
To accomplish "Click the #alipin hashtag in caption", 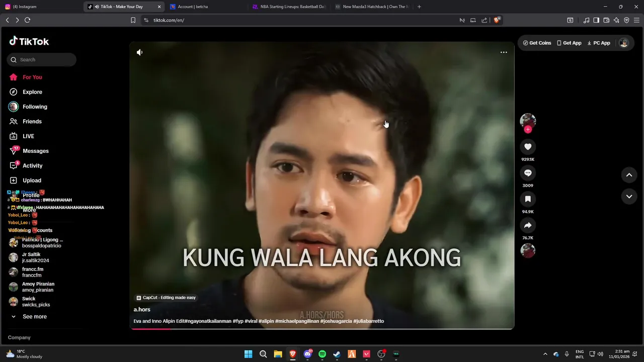I will (x=266, y=321).
